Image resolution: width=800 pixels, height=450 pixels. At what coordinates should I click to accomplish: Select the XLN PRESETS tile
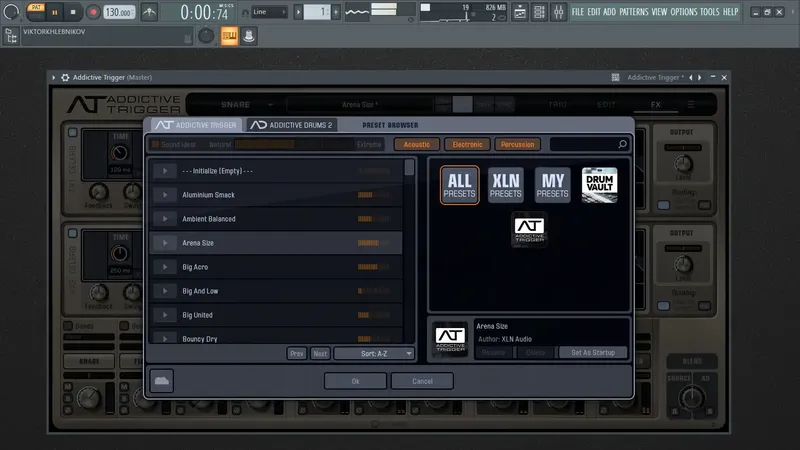point(506,185)
